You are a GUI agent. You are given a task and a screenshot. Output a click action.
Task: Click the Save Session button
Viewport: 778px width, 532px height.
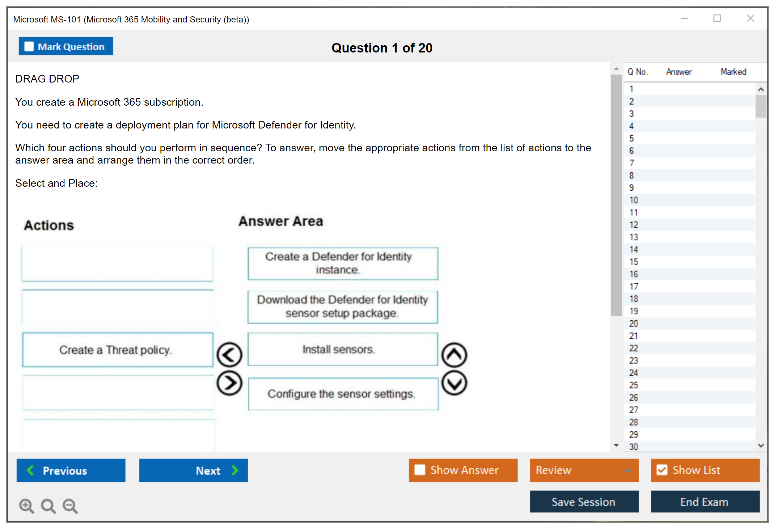[584, 502]
